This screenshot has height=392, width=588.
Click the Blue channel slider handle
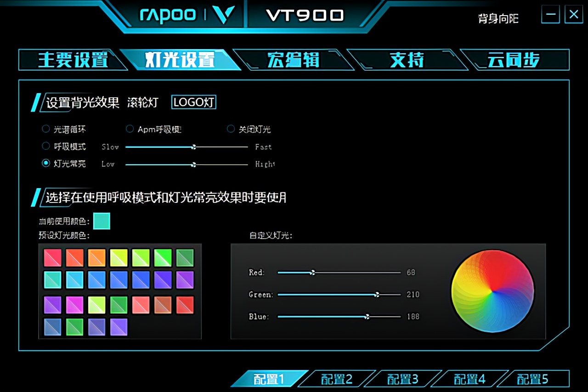(x=367, y=316)
